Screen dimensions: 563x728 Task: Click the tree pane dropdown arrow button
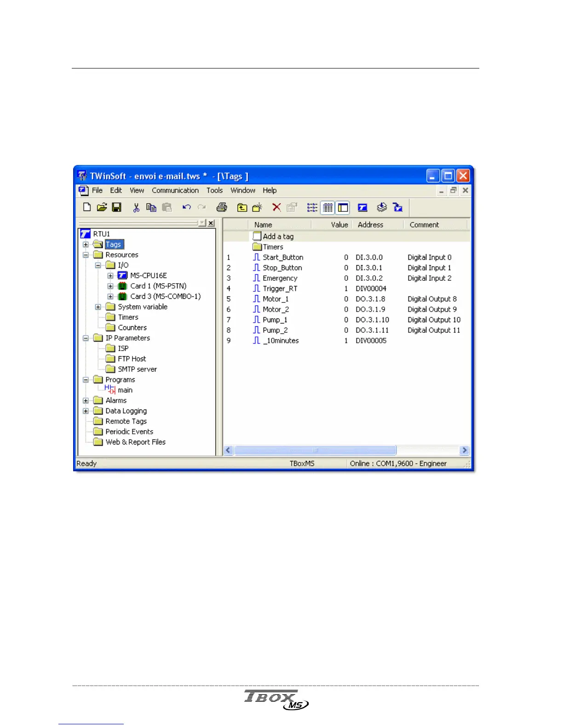202,223
